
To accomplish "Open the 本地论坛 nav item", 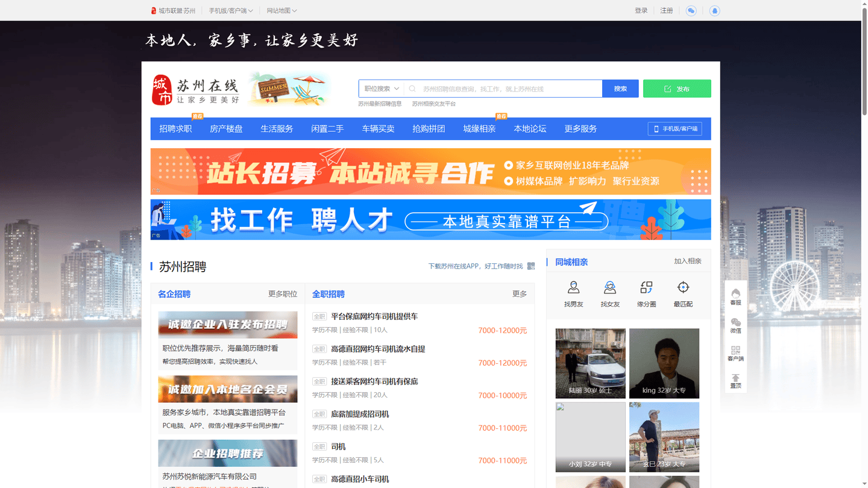I will coord(530,129).
